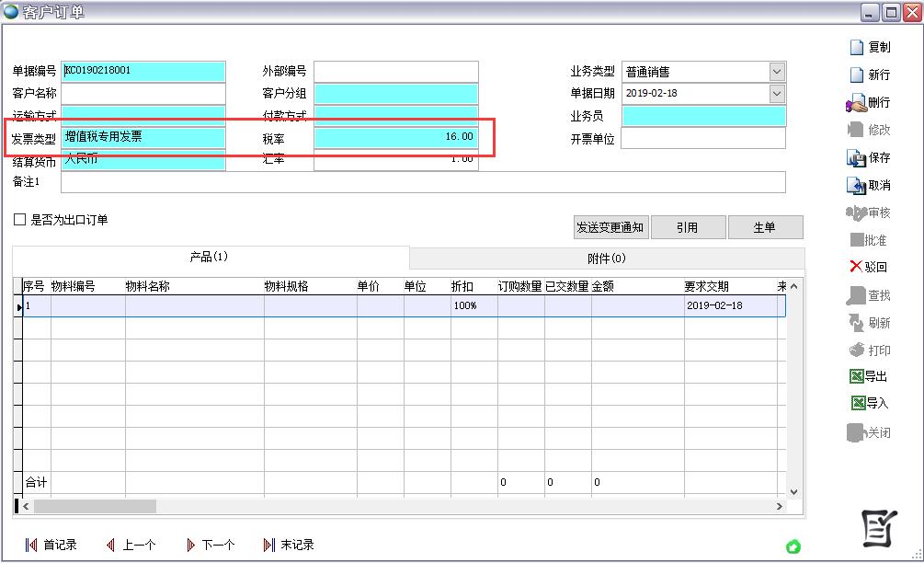
Task: Click the 复制 (copy) icon
Action: (855, 48)
